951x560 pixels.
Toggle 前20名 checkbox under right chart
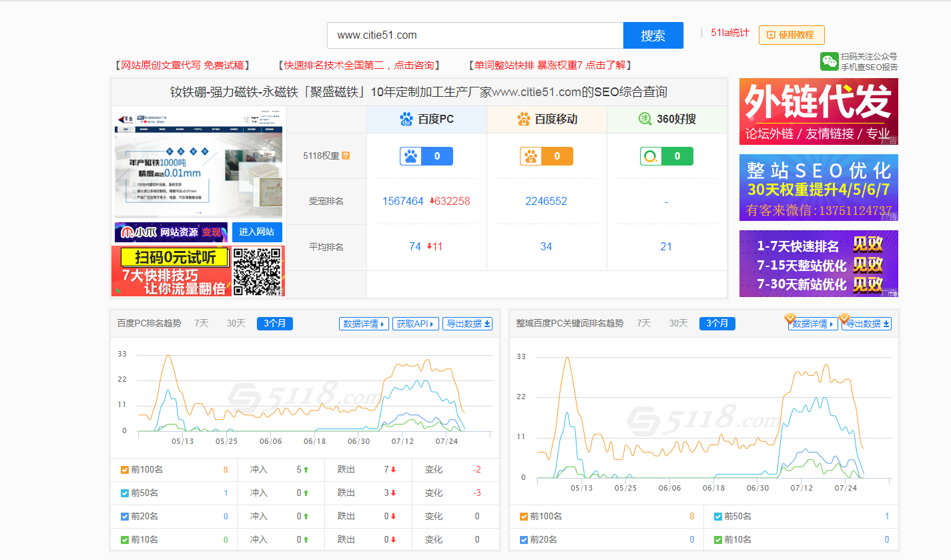coord(524,540)
